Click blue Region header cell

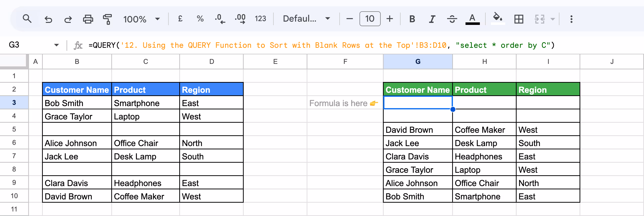pyautogui.click(x=212, y=89)
